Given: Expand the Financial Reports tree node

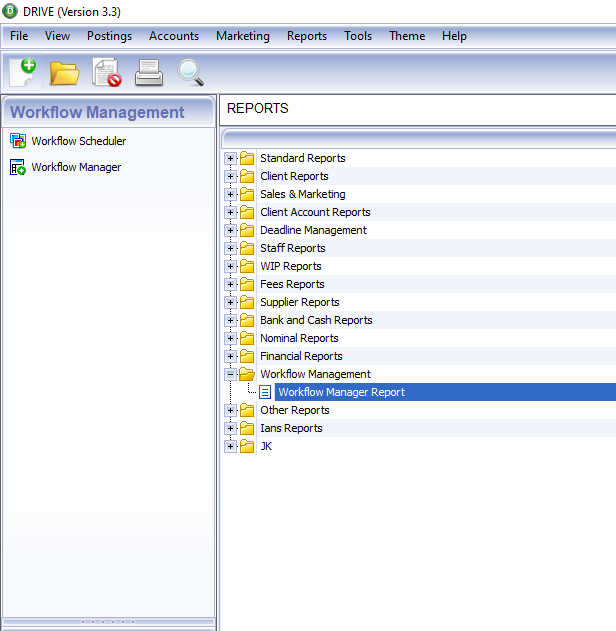Looking at the screenshot, I should [x=230, y=356].
